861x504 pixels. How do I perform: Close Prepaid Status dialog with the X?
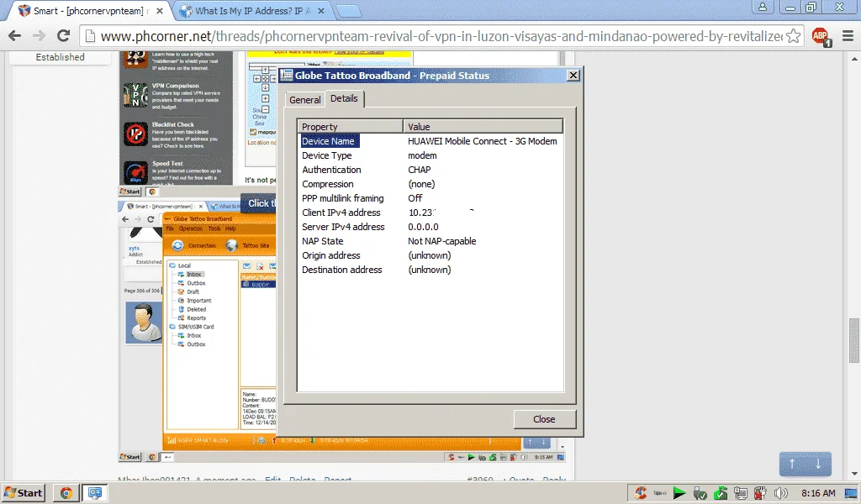point(573,75)
